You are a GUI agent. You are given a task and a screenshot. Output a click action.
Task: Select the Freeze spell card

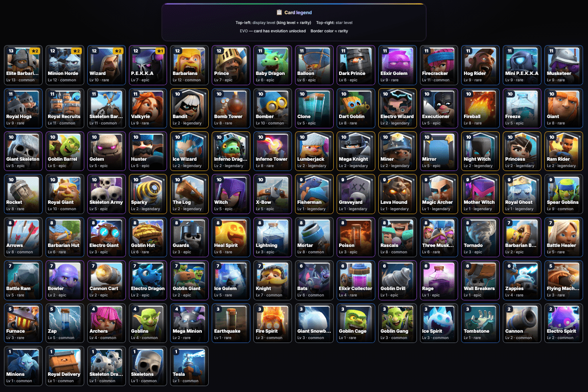(x=522, y=108)
